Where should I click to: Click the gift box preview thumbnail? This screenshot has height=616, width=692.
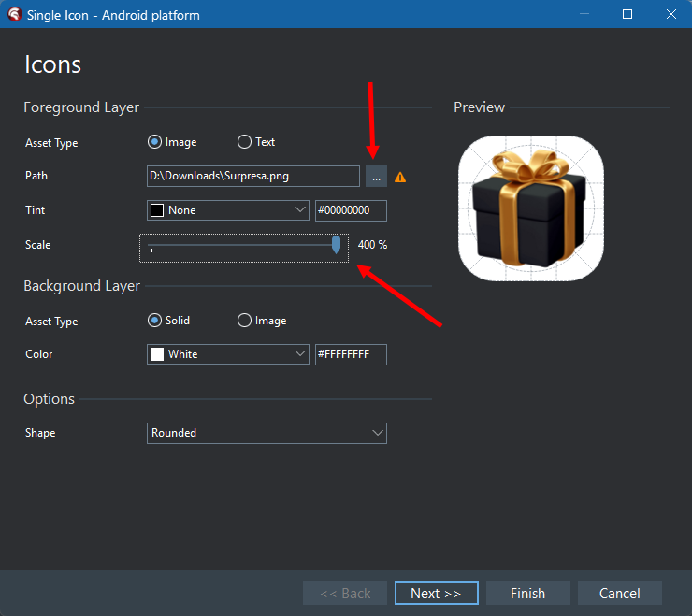pyautogui.click(x=531, y=208)
